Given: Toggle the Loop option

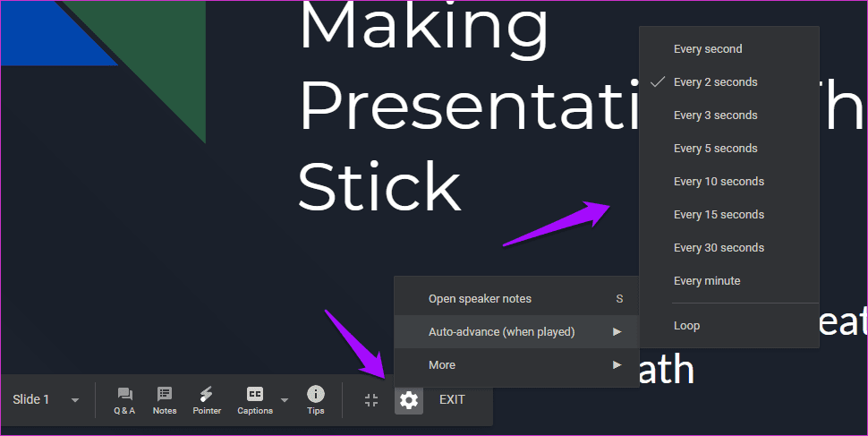Looking at the screenshot, I should click(729, 326).
